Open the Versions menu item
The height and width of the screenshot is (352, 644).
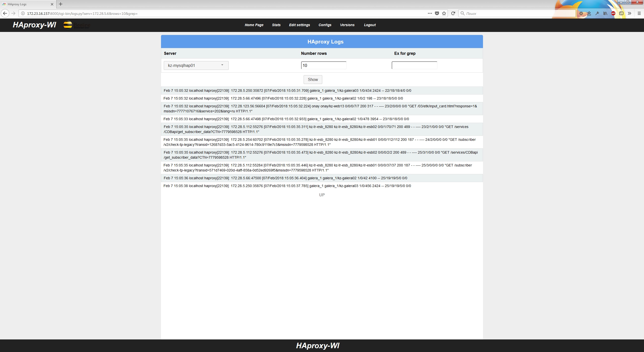point(347,25)
